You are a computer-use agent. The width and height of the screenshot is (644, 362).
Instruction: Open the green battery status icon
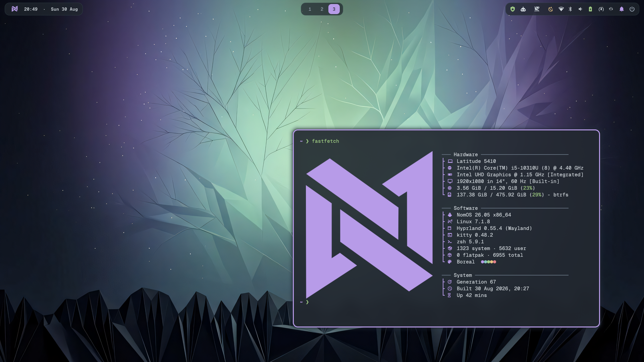[x=590, y=9]
